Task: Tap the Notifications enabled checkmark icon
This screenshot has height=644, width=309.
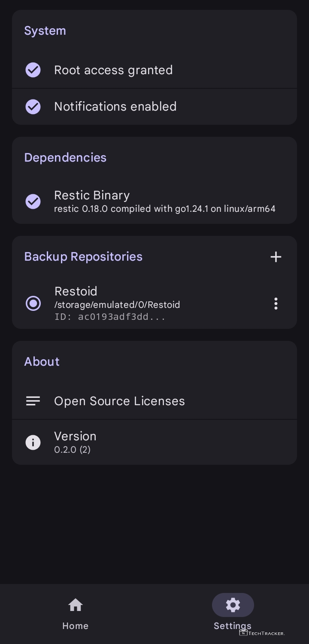Action: pos(33,106)
